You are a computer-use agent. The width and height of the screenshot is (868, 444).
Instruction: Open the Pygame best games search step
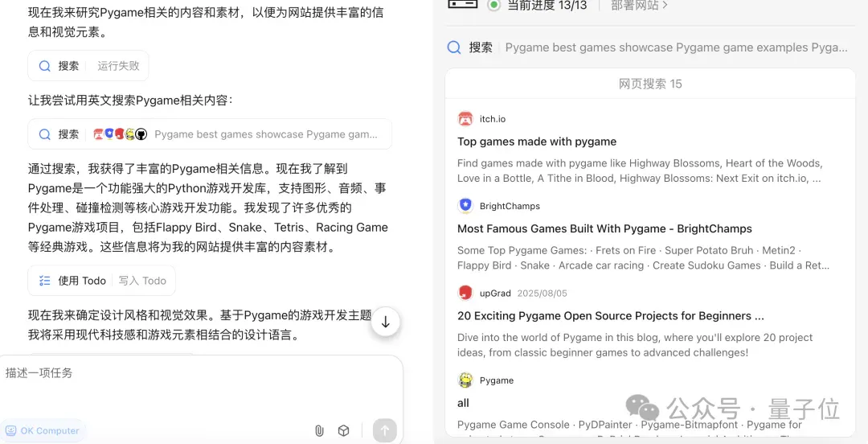click(x=210, y=134)
